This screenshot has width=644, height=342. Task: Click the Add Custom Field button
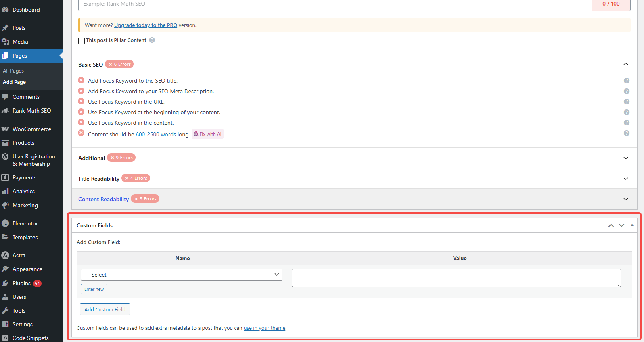pos(105,309)
